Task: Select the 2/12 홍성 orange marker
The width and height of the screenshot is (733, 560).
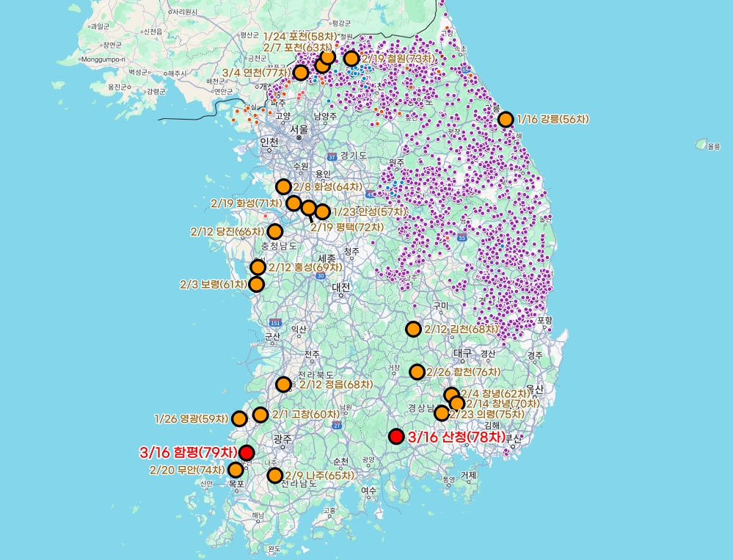Action: [x=258, y=267]
